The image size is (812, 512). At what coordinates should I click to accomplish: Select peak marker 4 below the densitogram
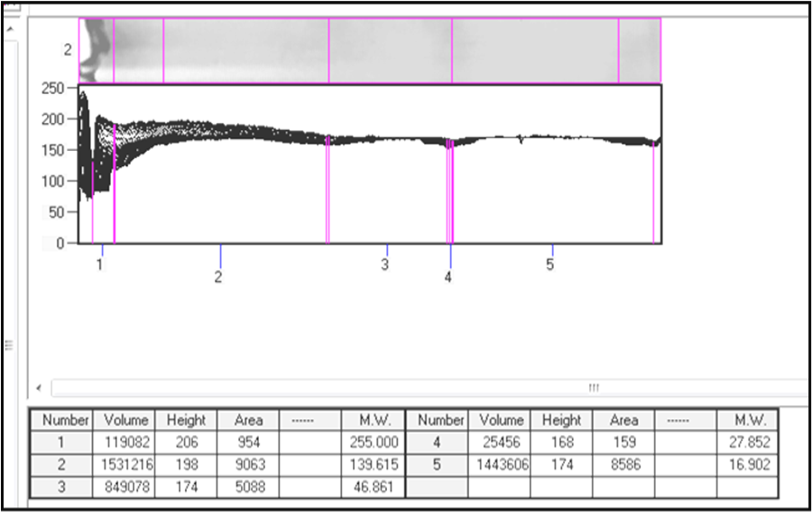click(x=448, y=276)
